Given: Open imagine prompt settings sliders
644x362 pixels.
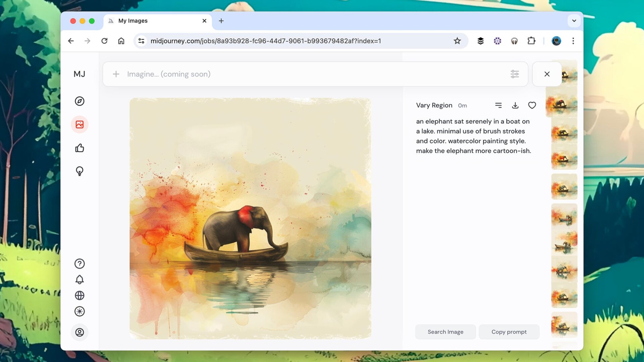Looking at the screenshot, I should tap(515, 74).
